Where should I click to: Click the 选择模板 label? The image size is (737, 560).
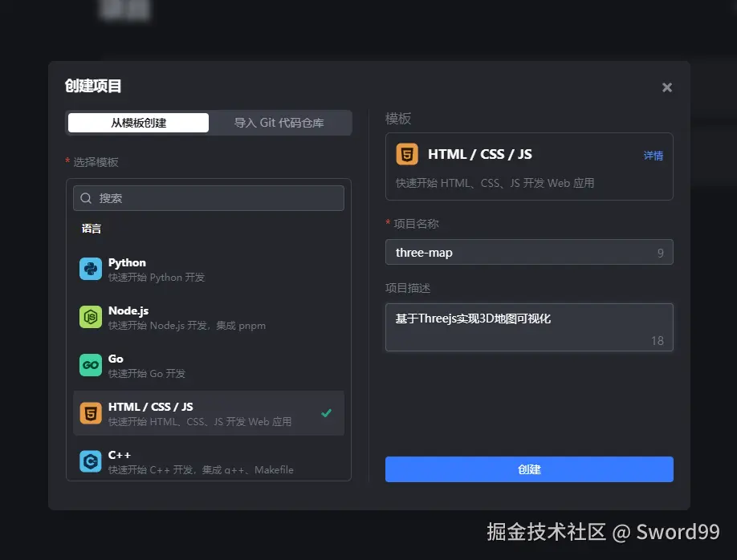96,162
